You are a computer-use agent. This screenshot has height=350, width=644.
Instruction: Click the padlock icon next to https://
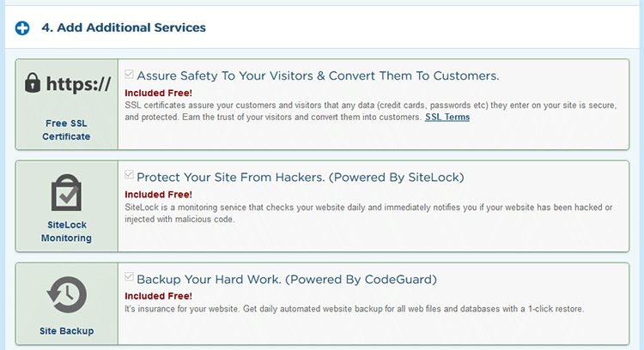pos(33,83)
